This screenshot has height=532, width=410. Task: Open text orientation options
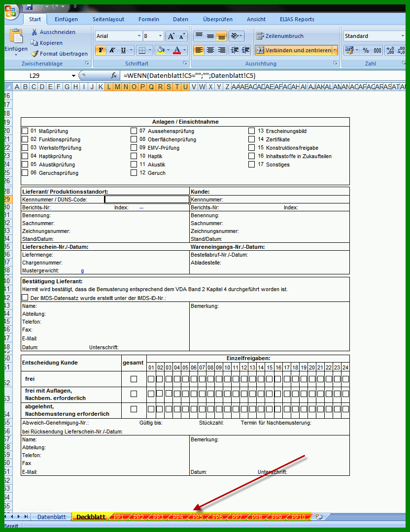pos(236,35)
